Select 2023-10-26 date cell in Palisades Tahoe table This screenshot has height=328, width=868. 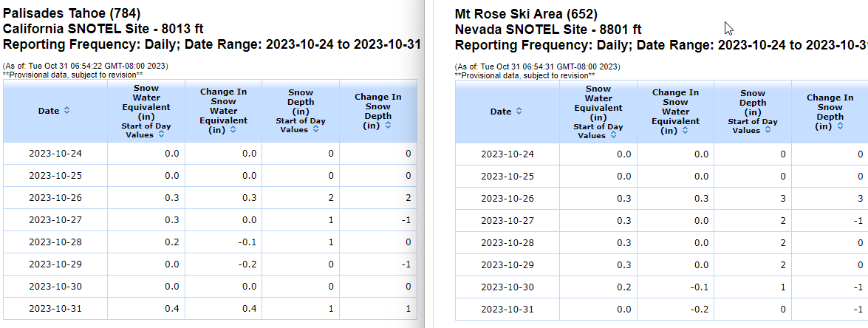pyautogui.click(x=55, y=197)
